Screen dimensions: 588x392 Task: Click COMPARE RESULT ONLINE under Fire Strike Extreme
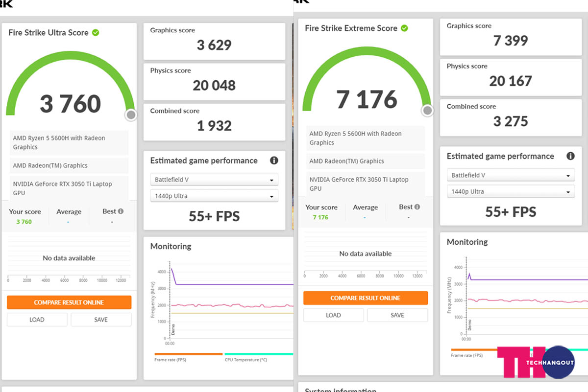coord(366,298)
